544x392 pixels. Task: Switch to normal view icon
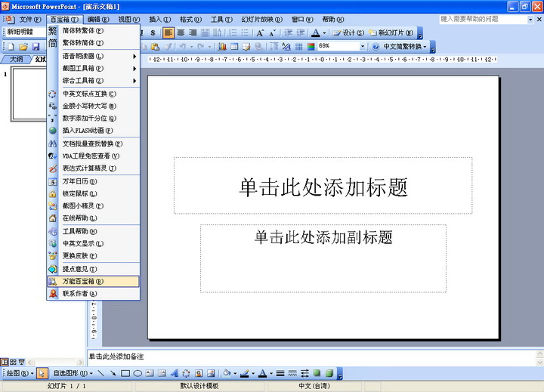pos(5,363)
